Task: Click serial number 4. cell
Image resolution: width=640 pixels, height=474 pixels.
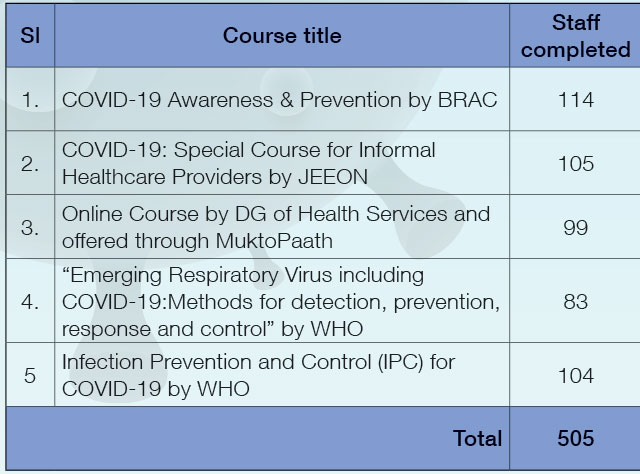Action: [x=30, y=301]
